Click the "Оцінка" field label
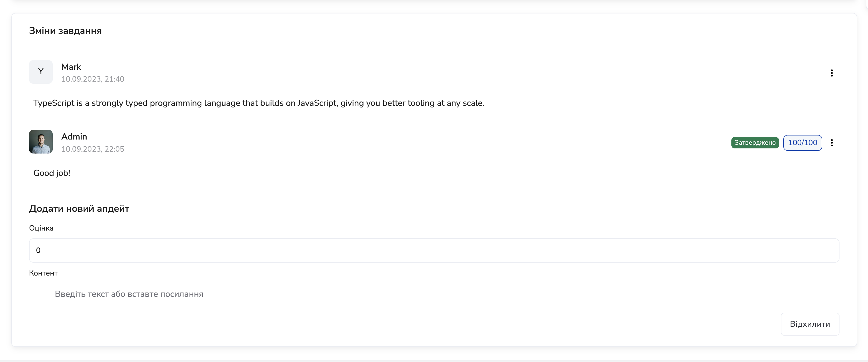Screen dimensions: 868x362 41,228
